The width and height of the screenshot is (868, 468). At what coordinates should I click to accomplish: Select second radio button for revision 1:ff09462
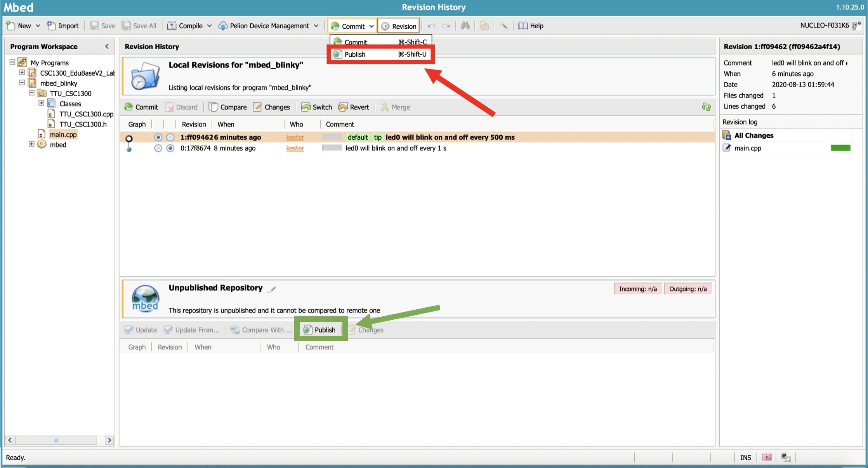pos(170,137)
